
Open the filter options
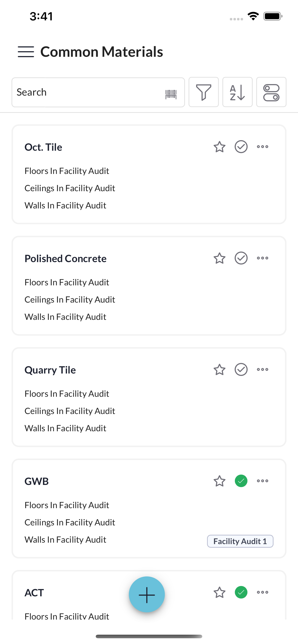coord(204,92)
